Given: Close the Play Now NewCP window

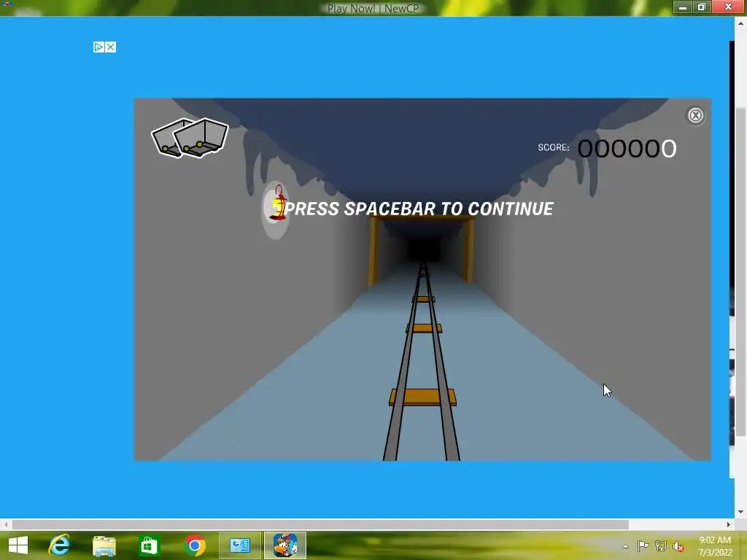Looking at the screenshot, I should click(728, 7).
